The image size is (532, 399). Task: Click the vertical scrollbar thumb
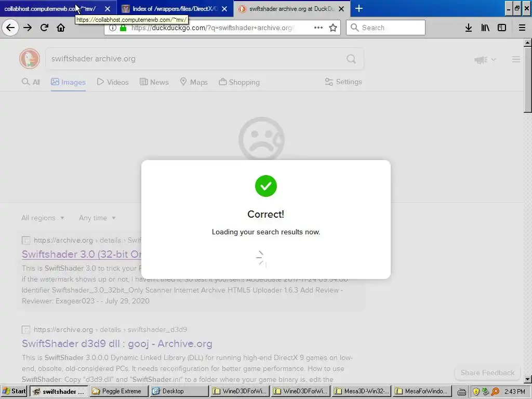click(528, 79)
